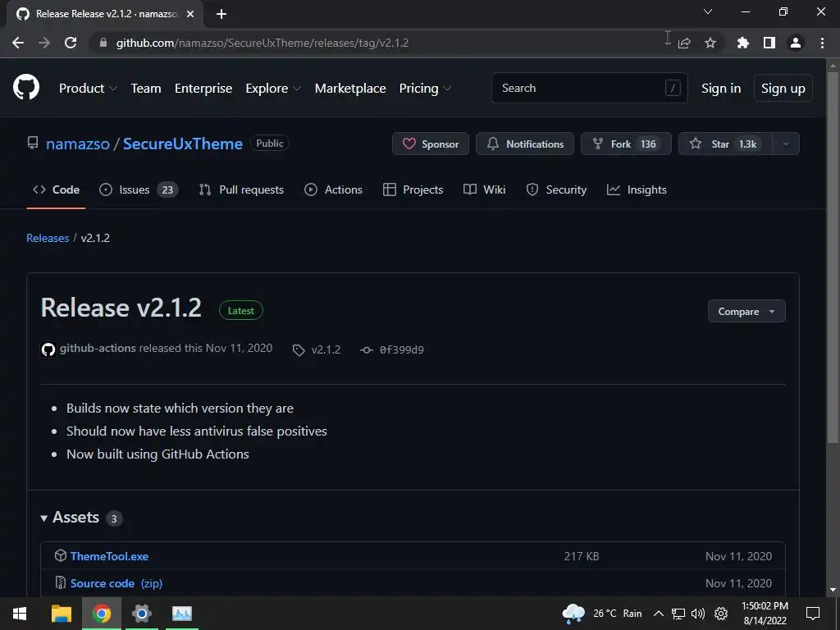840x630 pixels.
Task: Bookmark this page with the star icon
Action: [710, 43]
